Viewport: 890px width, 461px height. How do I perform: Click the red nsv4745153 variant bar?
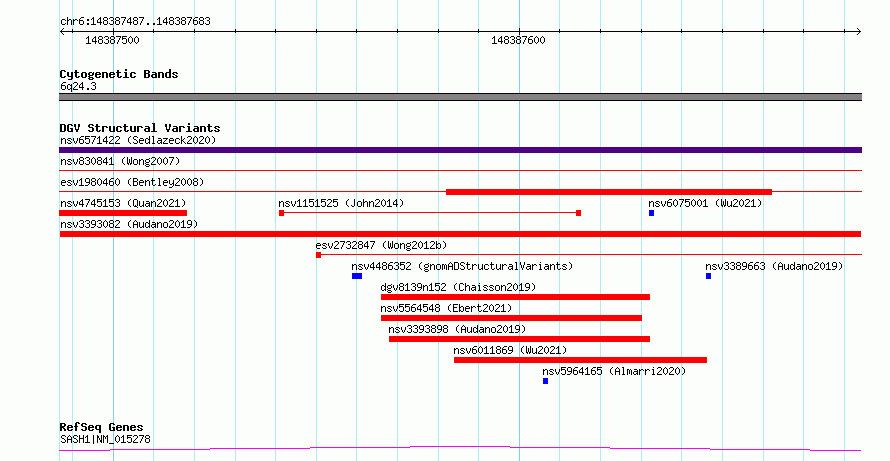123,213
